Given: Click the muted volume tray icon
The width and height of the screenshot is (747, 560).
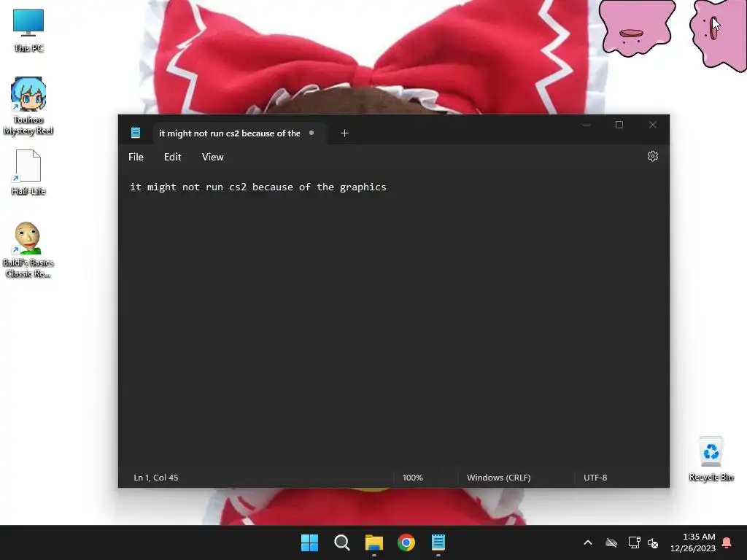Looking at the screenshot, I should 653,542.
